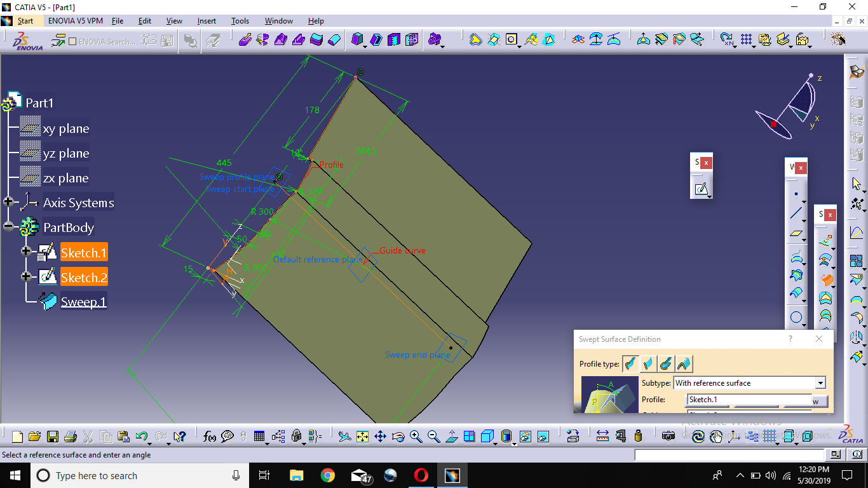Screen dimensions: 868x488
Task: Expand the Sketch.1 tree node
Action: pyautogui.click(x=26, y=252)
